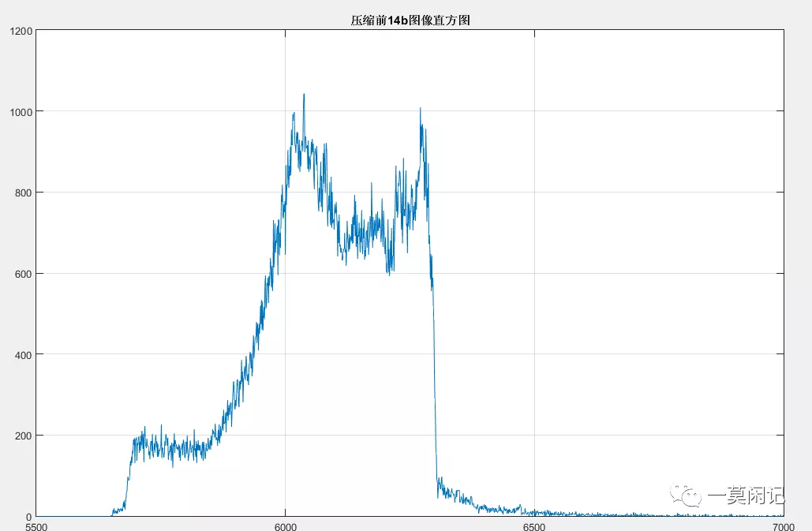This screenshot has height=531, width=812.
Task: Click the y-axis label 200
Action: 24,436
